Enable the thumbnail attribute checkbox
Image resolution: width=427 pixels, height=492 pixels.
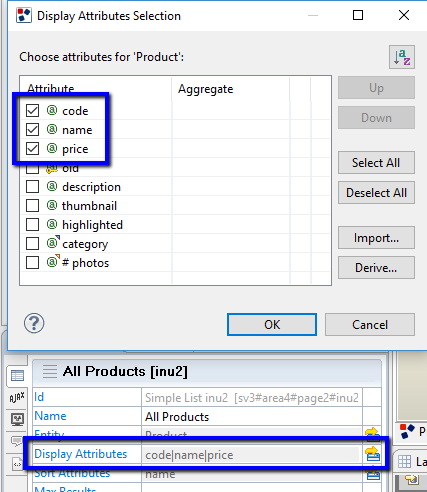pyautogui.click(x=32, y=206)
